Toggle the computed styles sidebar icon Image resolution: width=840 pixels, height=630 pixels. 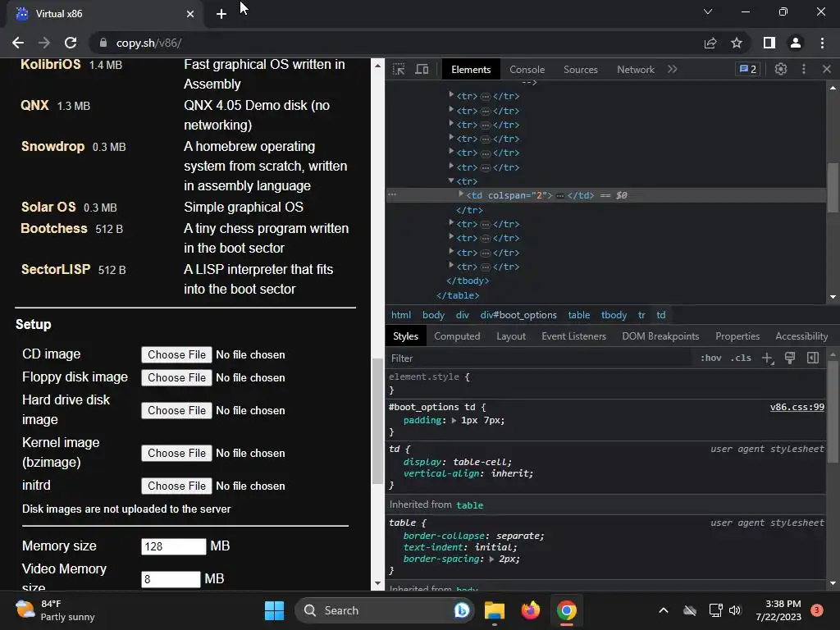[x=813, y=358]
